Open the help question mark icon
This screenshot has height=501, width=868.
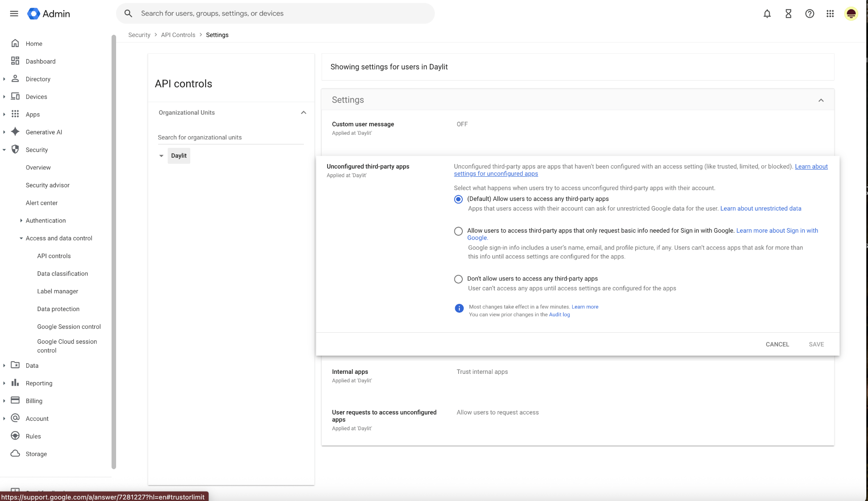[x=810, y=14]
